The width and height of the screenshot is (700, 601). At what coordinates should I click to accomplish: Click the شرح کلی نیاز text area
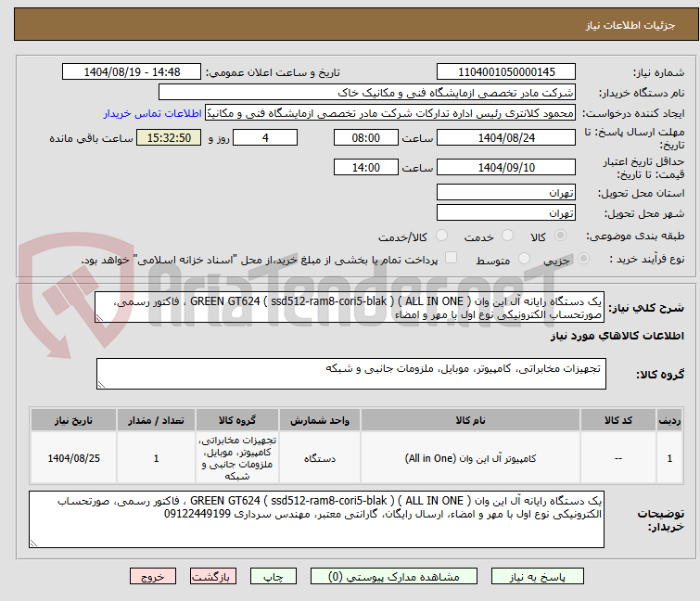tap(350, 307)
